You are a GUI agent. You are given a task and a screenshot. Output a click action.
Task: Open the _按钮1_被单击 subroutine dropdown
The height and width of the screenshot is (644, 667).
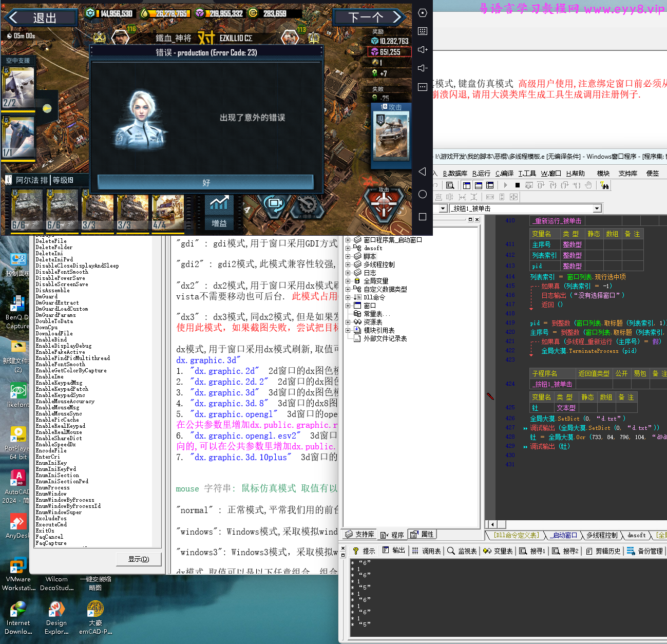click(597, 209)
